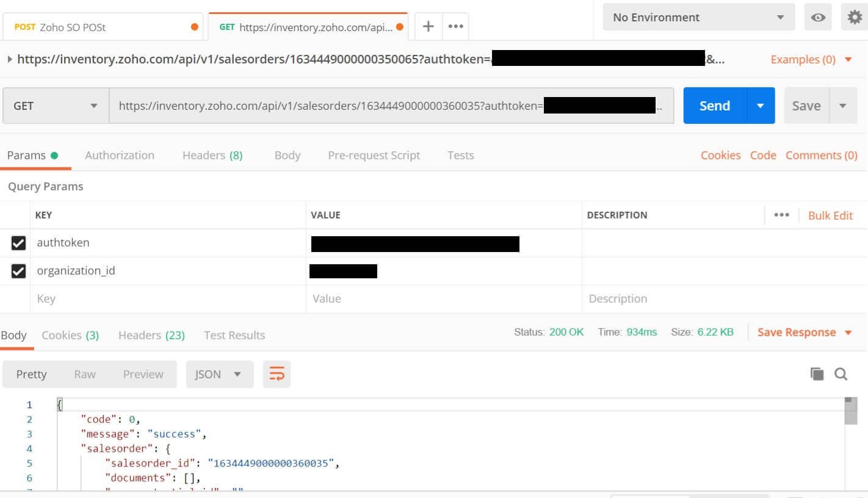868x498 pixels.
Task: Open the Code link
Action: pyautogui.click(x=763, y=155)
